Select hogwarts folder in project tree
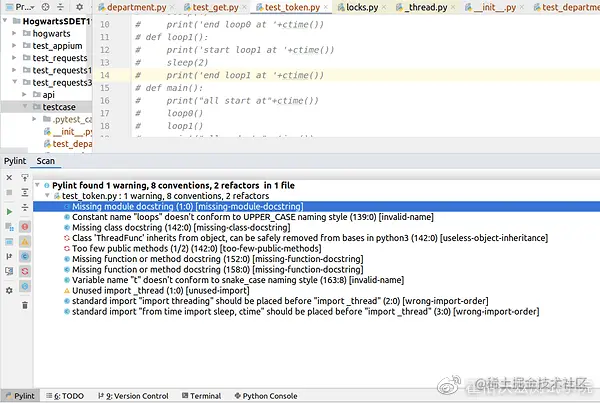 click(x=51, y=33)
